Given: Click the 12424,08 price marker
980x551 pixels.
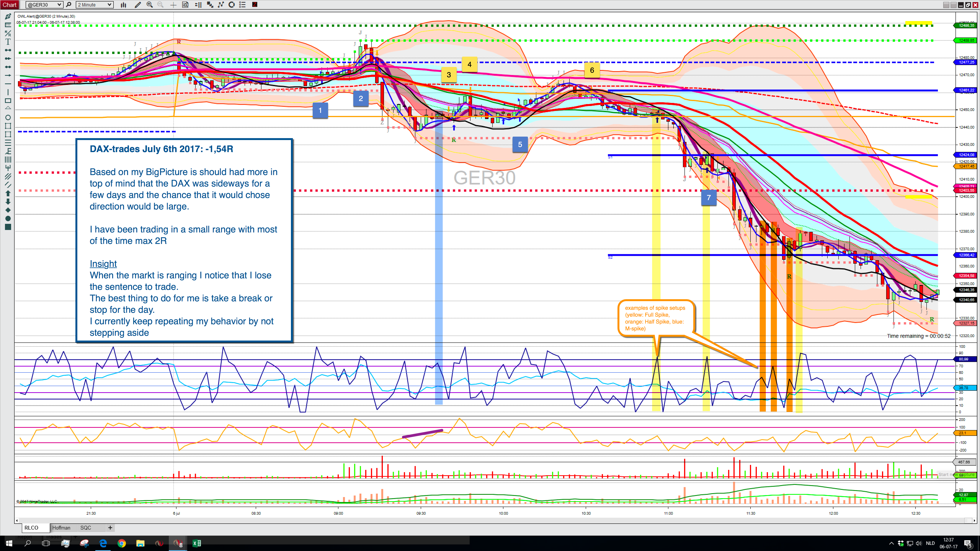Looking at the screenshot, I should pos(966,155).
